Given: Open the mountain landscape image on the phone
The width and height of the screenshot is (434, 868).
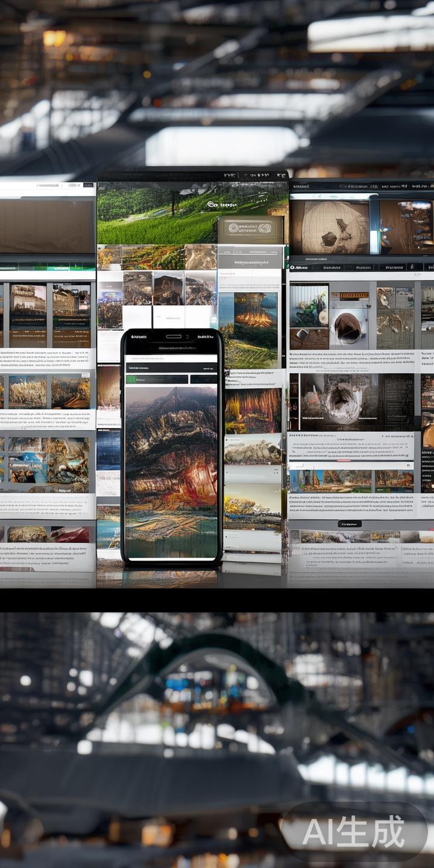Looking at the screenshot, I should click(x=171, y=470).
